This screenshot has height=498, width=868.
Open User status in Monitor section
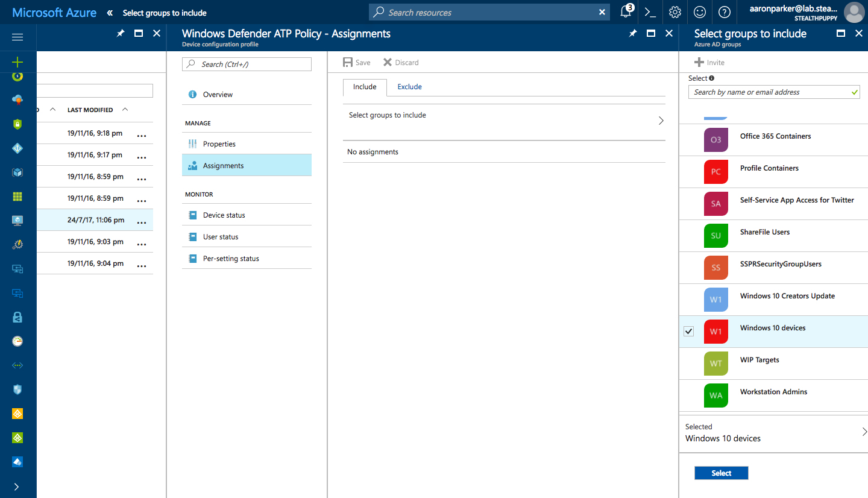247,237
